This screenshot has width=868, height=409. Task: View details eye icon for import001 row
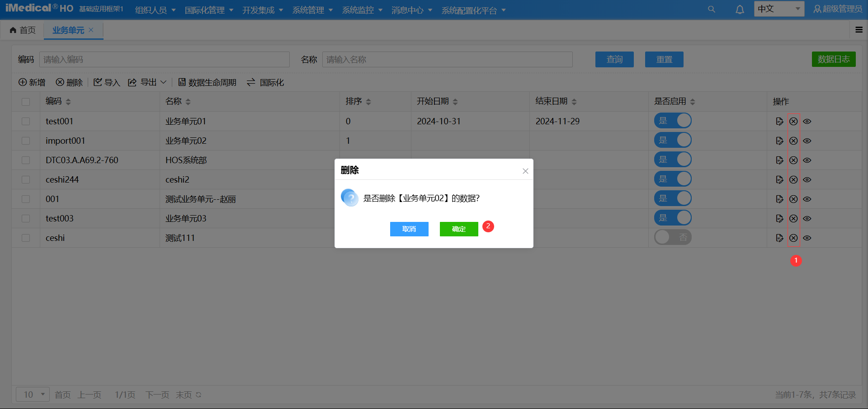[x=807, y=141]
